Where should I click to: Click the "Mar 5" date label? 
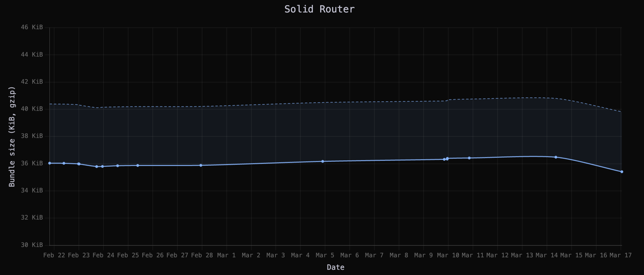click(325, 255)
